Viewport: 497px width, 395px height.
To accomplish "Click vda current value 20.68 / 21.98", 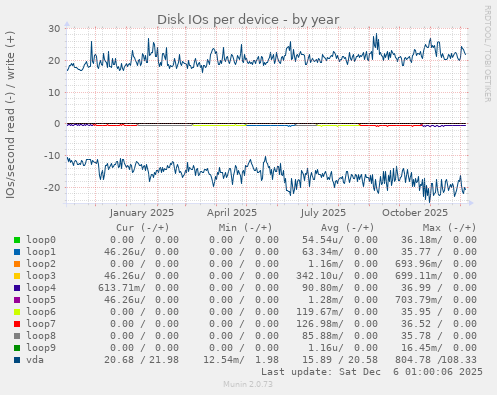I will coord(141,360).
